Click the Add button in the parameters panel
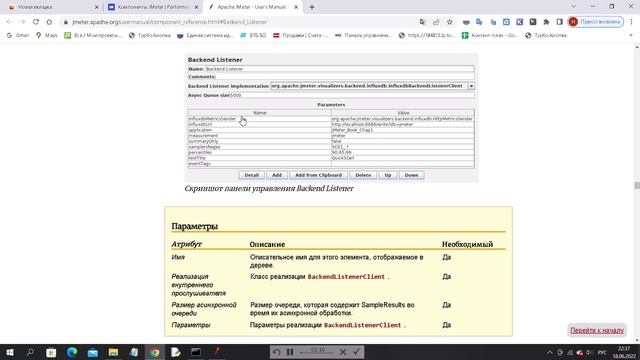Screen dimensions: 640x360 click(x=277, y=175)
